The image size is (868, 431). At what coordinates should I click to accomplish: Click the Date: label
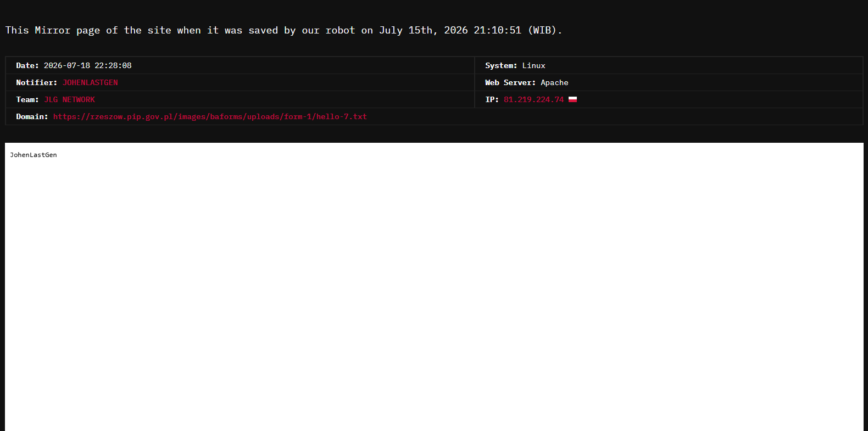coord(27,65)
